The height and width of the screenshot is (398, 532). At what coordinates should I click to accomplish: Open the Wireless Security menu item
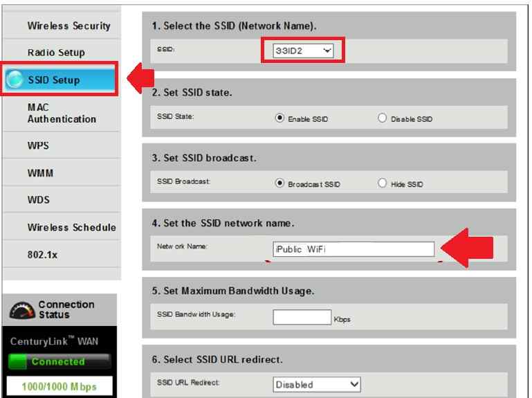pyautogui.click(x=68, y=26)
